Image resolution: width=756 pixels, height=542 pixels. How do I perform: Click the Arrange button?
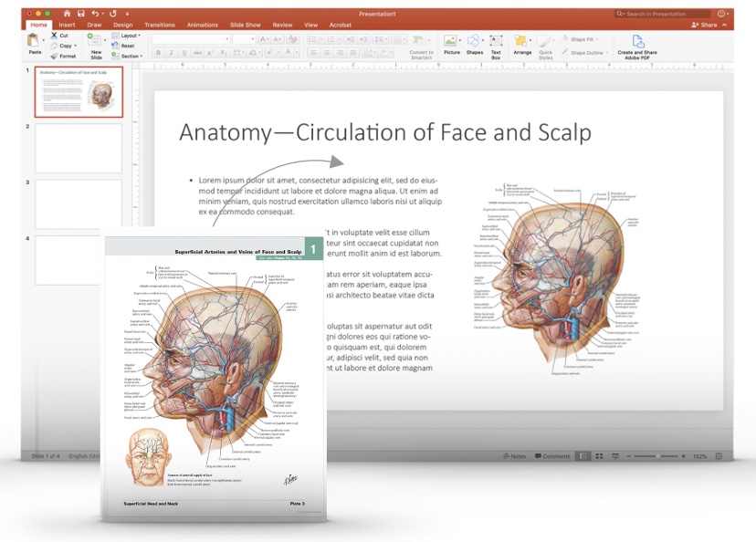click(x=522, y=45)
